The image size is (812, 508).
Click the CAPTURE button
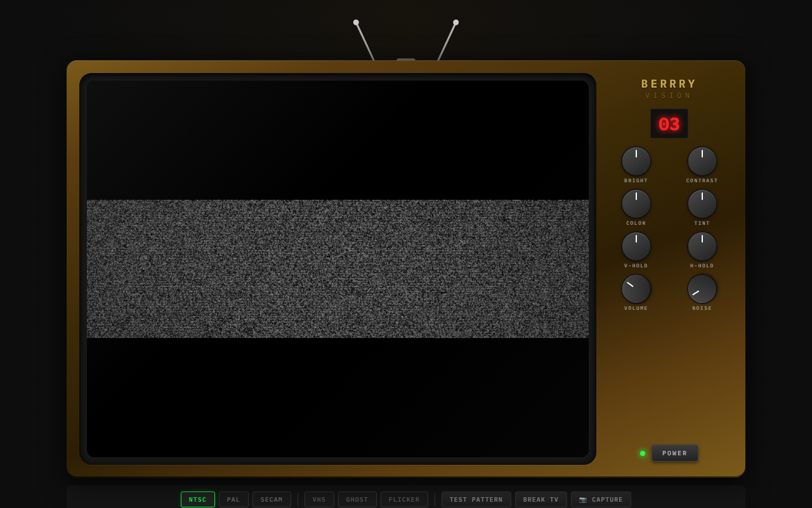[601, 499]
